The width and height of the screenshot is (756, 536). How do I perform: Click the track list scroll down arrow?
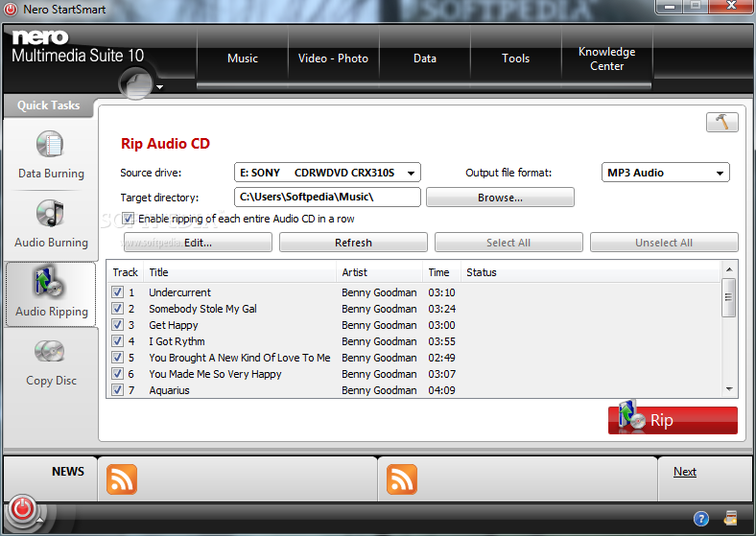(x=729, y=389)
